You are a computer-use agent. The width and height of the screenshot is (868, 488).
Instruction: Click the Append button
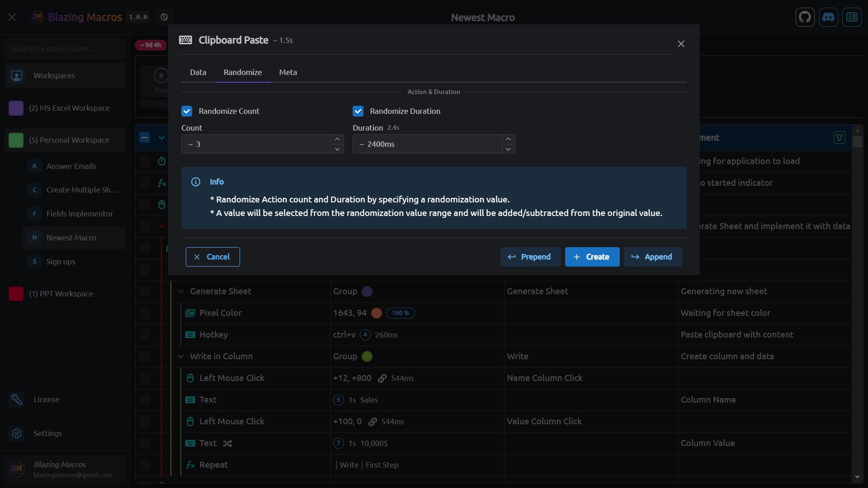[652, 257]
